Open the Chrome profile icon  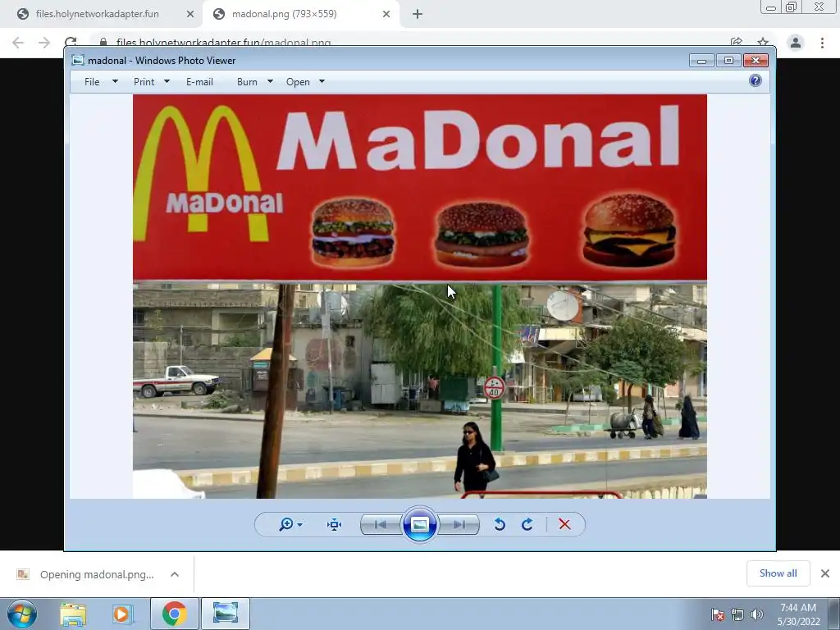(796, 43)
